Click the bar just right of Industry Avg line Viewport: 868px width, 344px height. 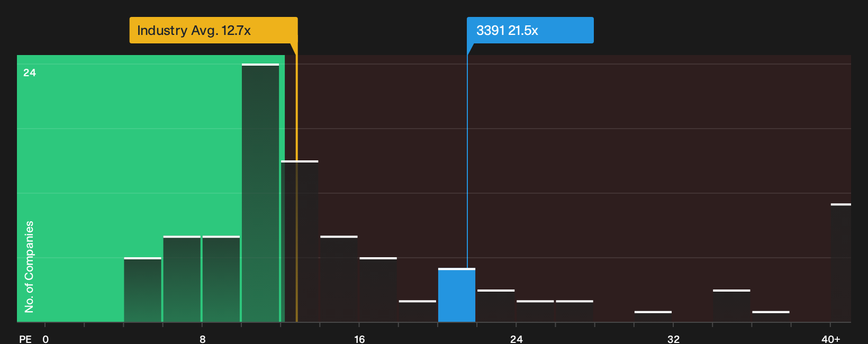pyautogui.click(x=300, y=241)
